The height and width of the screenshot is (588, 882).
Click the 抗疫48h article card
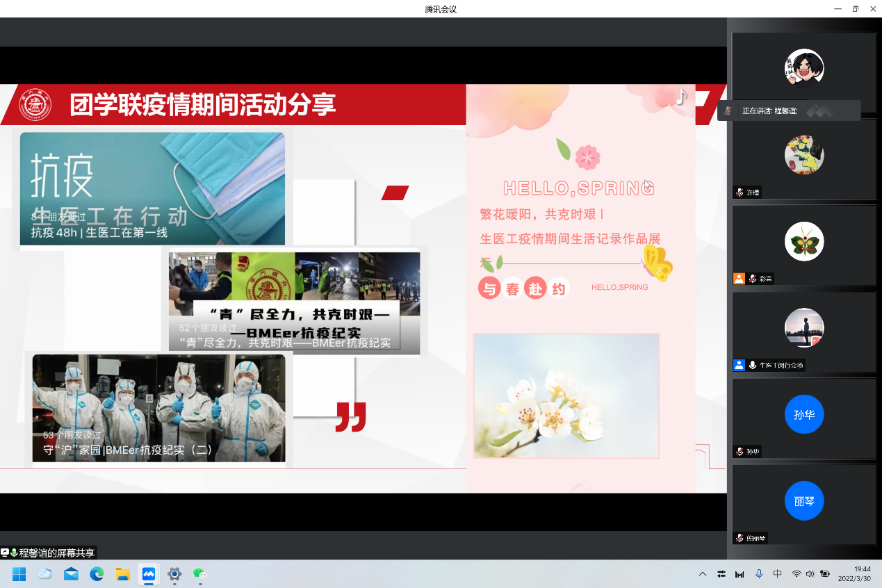[152, 189]
